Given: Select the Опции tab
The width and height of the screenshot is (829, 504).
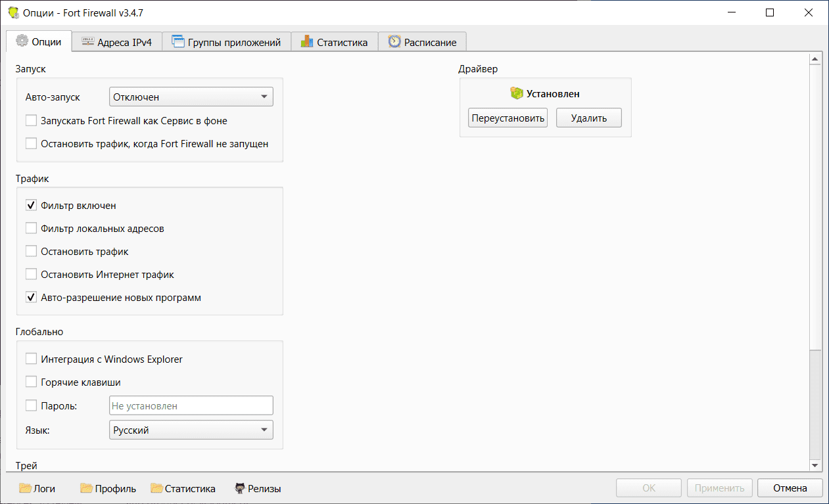Looking at the screenshot, I should pos(38,41).
